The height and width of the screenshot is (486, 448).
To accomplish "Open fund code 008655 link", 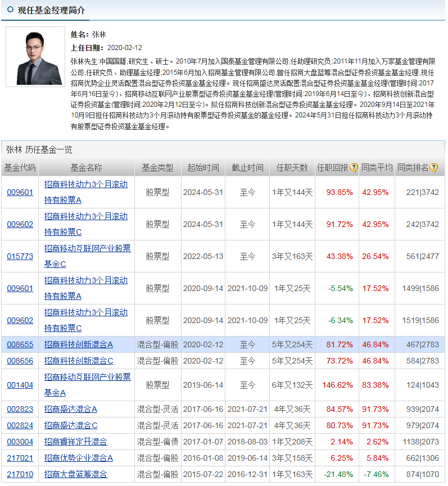I will tap(20, 344).
